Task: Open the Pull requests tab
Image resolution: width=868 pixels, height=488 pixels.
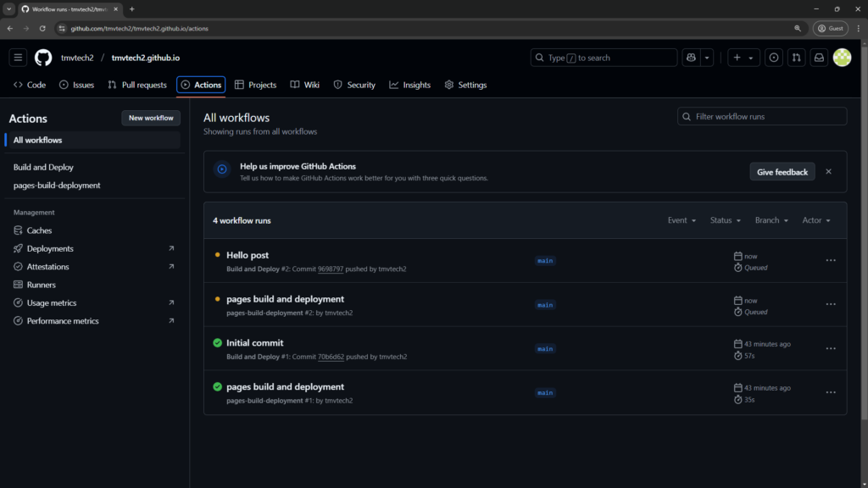Action: pyautogui.click(x=137, y=85)
